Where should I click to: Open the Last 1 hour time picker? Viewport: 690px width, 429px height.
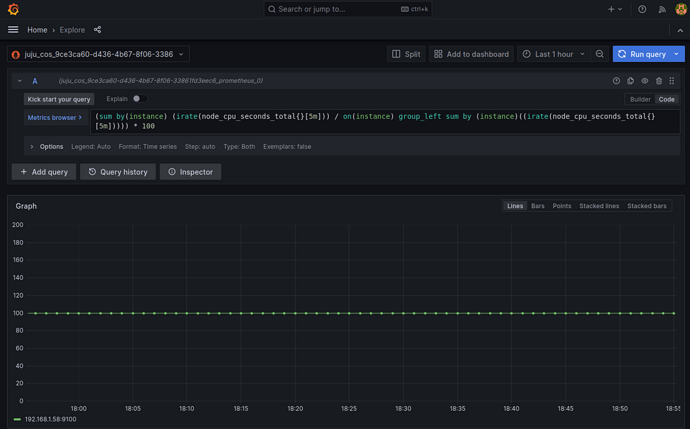tap(553, 54)
